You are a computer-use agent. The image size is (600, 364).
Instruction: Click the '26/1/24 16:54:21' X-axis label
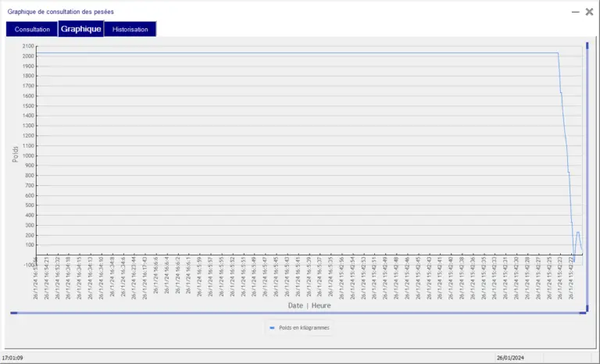[x=47, y=278]
